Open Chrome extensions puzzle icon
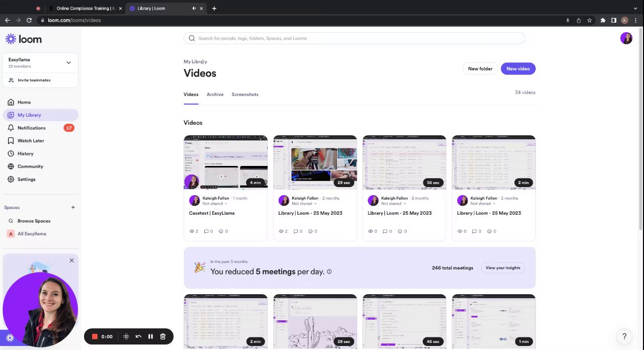The height and width of the screenshot is (350, 644). (x=603, y=20)
